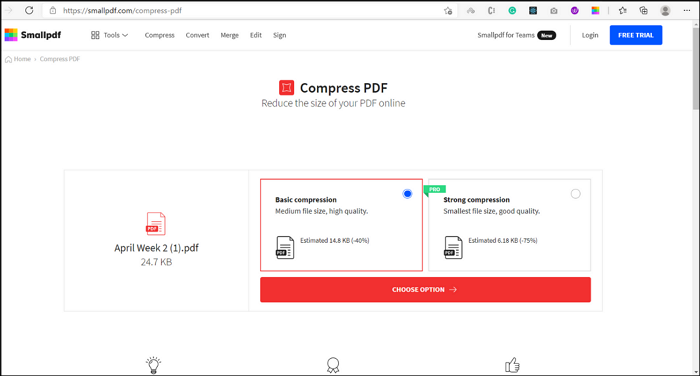The image size is (700, 376).
Task: Open the Convert menu item
Action: (197, 35)
